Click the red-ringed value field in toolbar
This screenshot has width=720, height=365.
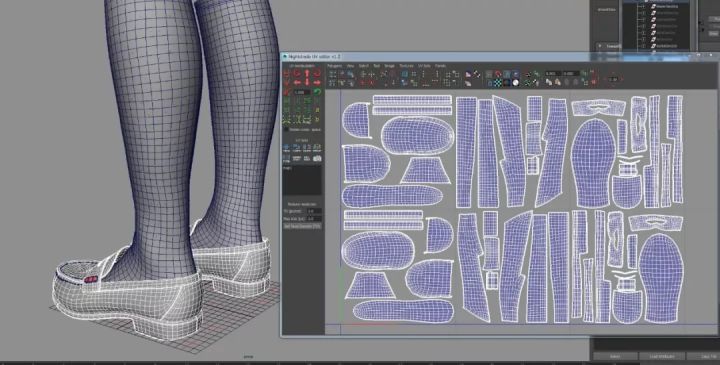[x=613, y=79]
